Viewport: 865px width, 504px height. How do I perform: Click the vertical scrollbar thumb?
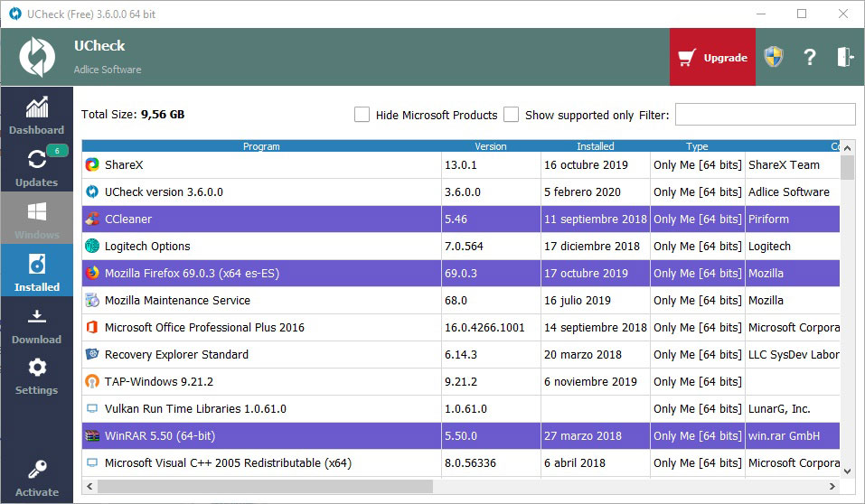click(x=847, y=168)
